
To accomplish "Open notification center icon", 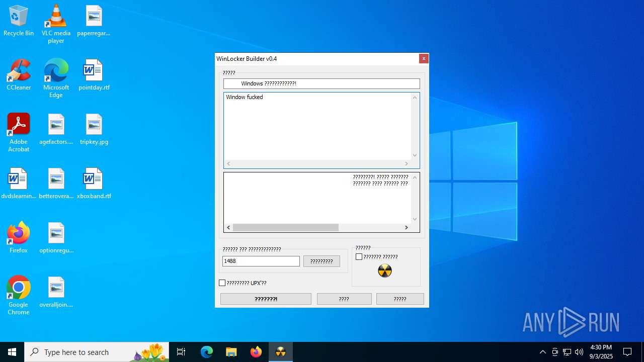I will point(627,352).
